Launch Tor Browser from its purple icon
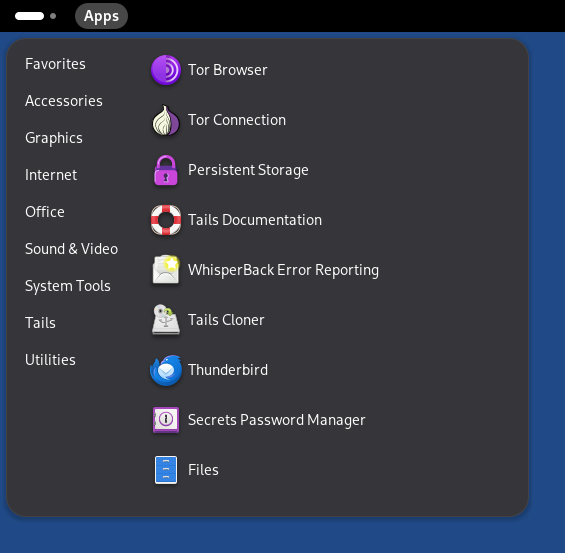The image size is (565, 553). 166,70
